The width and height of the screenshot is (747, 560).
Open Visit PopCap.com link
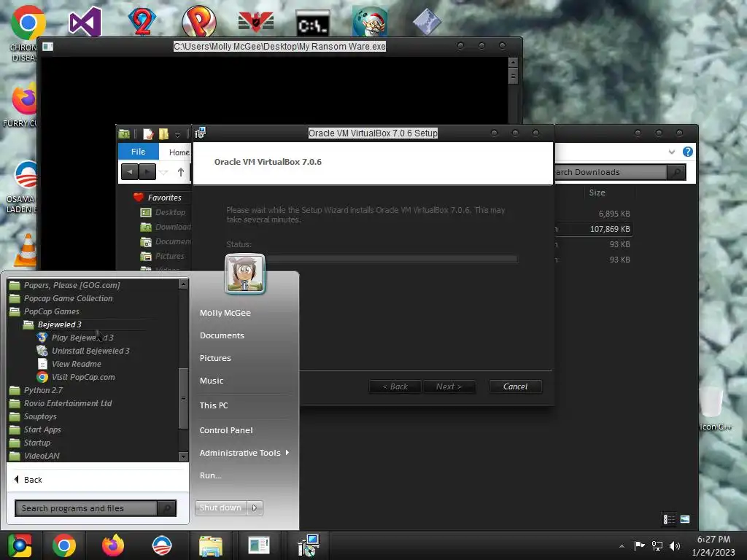(83, 377)
